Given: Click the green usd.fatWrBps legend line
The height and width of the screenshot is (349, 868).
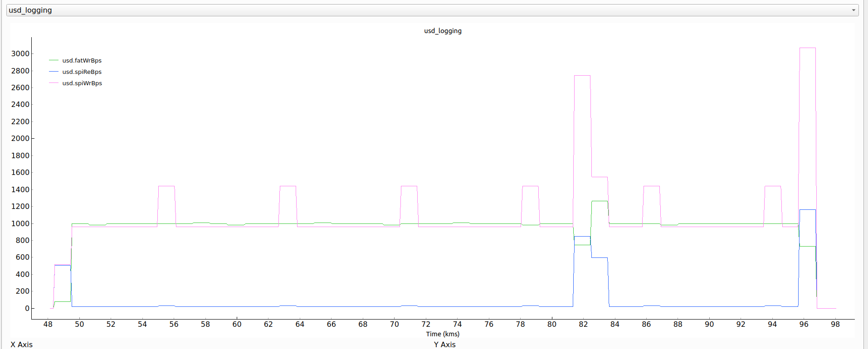Looking at the screenshot, I should click(54, 60).
